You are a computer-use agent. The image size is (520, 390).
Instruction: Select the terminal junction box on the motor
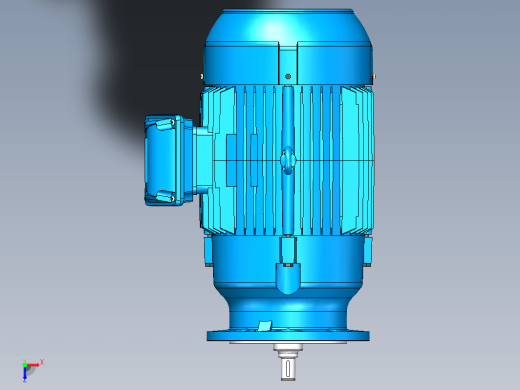[169, 160]
